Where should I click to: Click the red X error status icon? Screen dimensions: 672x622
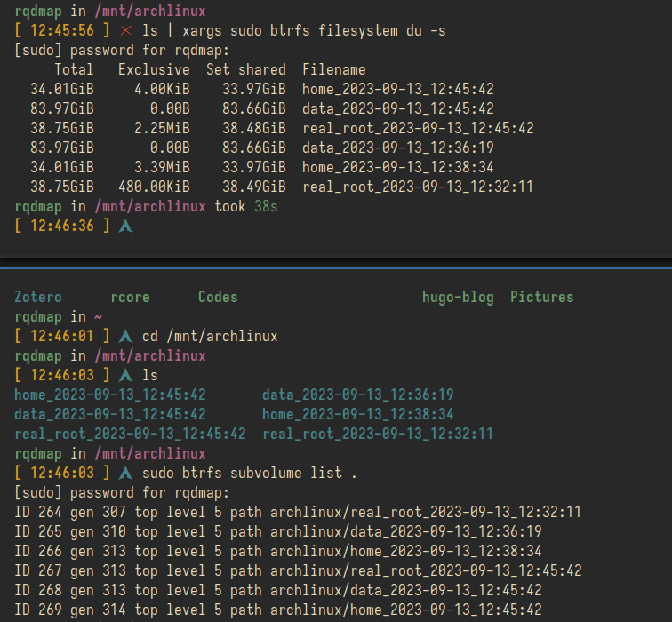125,31
